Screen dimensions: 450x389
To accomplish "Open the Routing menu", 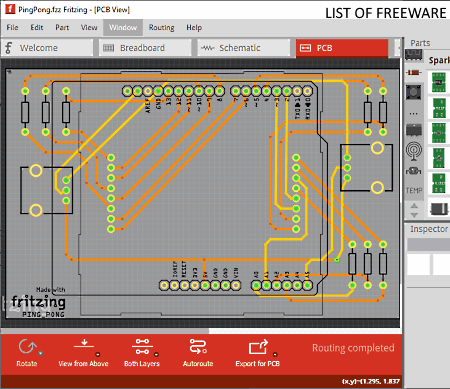I will [x=161, y=27].
